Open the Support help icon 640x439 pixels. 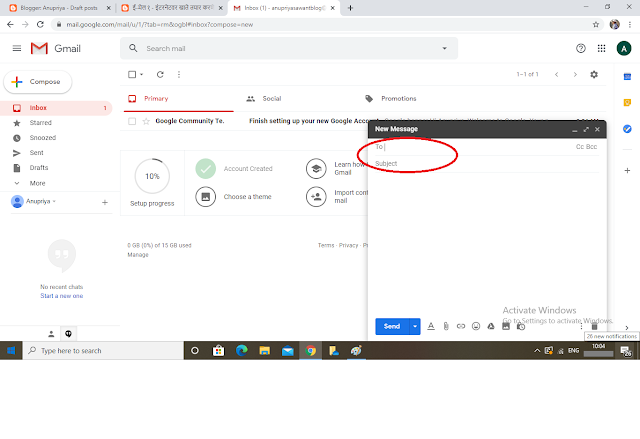[x=580, y=49]
